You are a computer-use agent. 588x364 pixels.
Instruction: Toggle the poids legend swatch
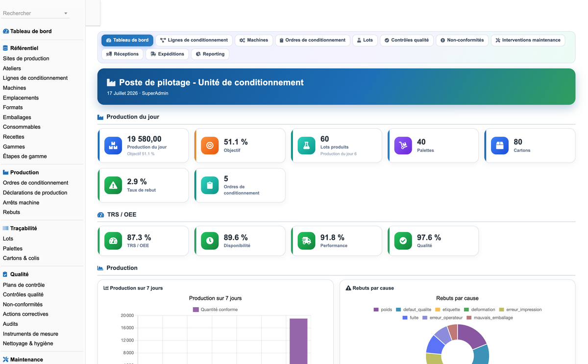click(376, 310)
